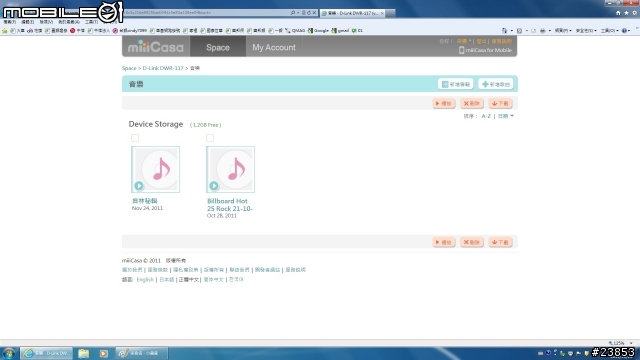Play the Nov 24, 2011 album via play icon

point(139,186)
